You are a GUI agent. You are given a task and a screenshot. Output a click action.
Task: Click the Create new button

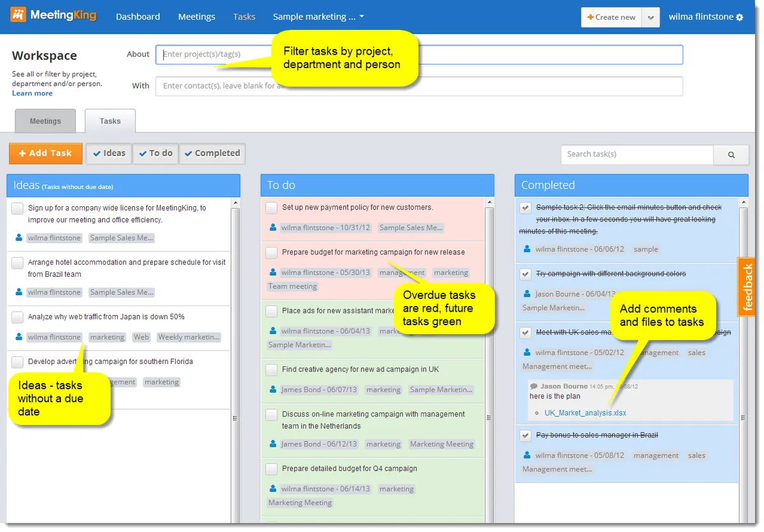(x=611, y=17)
